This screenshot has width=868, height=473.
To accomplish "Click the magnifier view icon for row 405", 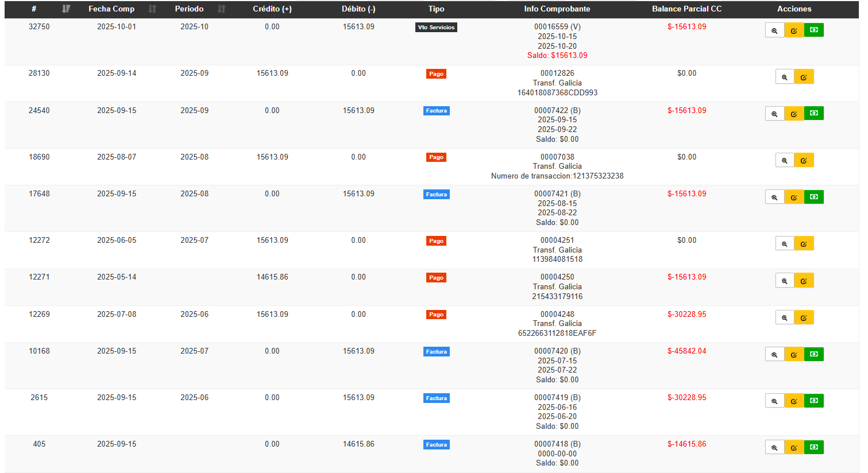I will click(774, 447).
